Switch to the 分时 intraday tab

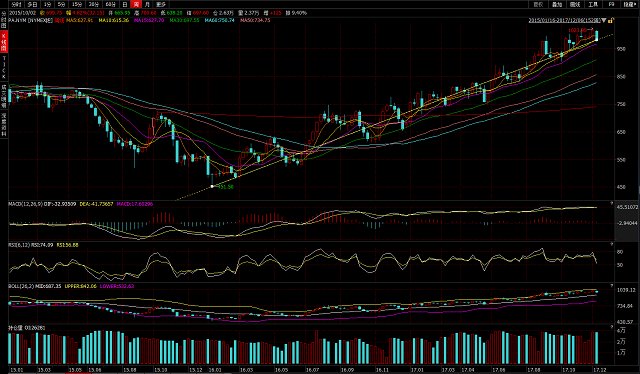(16, 4)
